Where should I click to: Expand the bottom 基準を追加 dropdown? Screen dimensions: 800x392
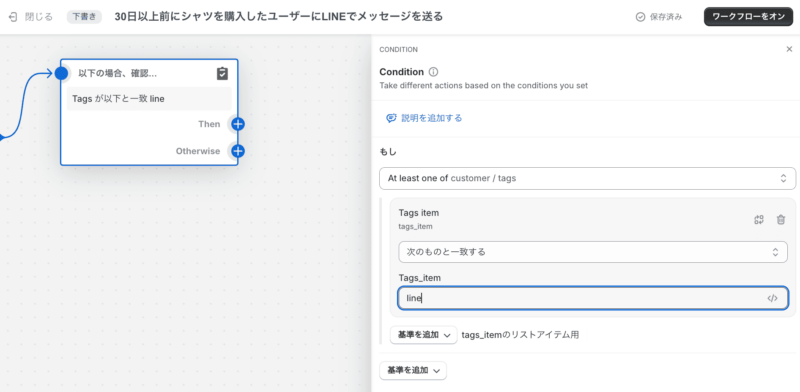click(413, 371)
